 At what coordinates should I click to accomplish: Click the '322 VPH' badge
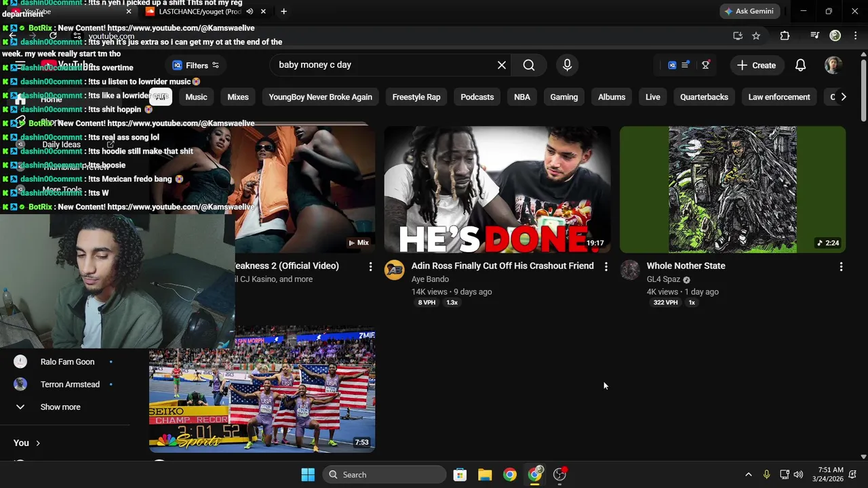pos(665,302)
